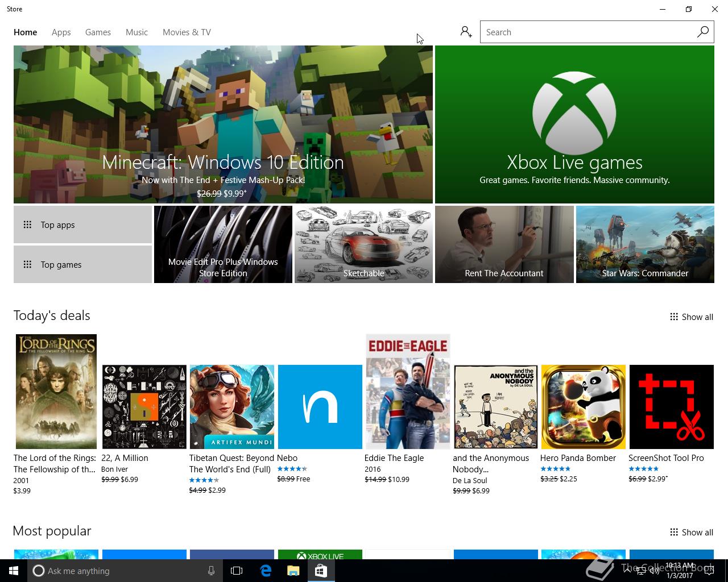Open Windows Start menu
Image resolution: width=728 pixels, height=582 pixels.
click(14, 571)
